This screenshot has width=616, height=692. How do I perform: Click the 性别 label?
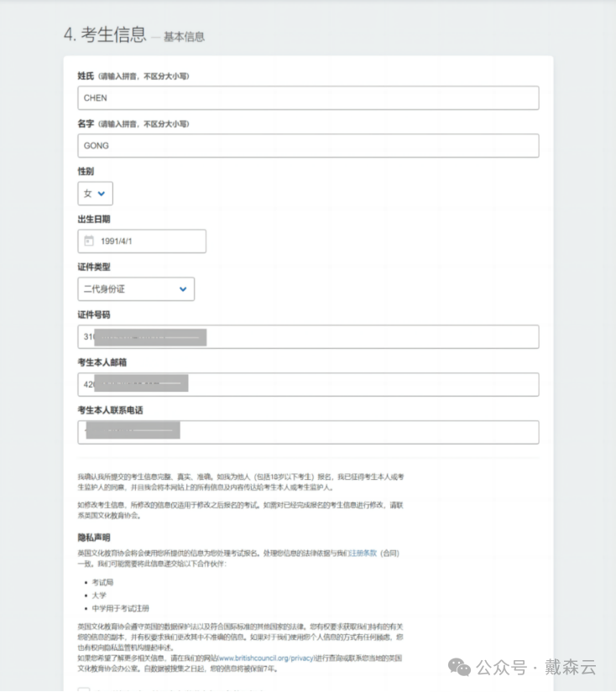click(x=86, y=171)
